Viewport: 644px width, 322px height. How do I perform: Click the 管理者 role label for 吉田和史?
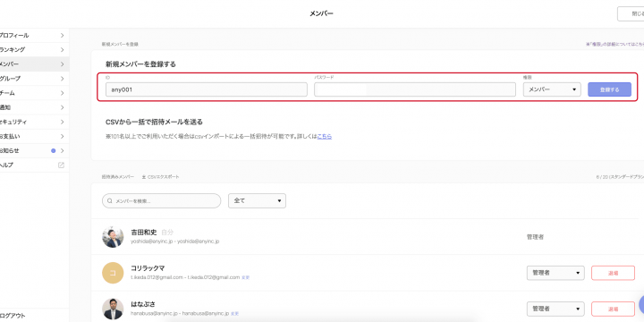(x=535, y=237)
